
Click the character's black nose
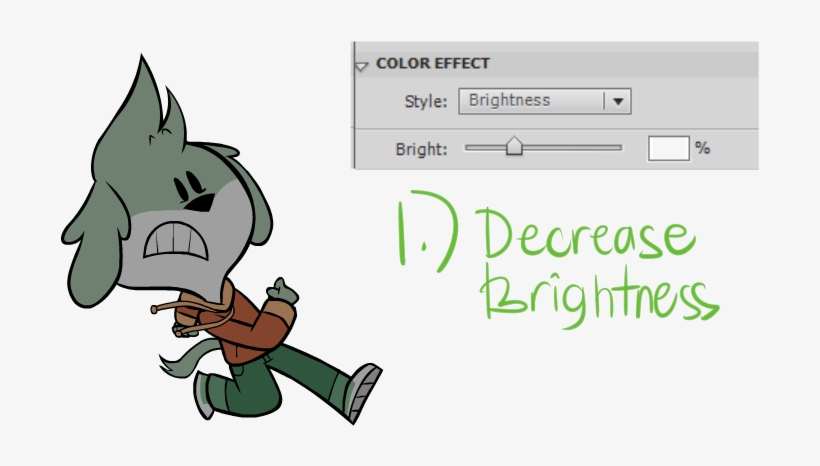tap(201, 203)
